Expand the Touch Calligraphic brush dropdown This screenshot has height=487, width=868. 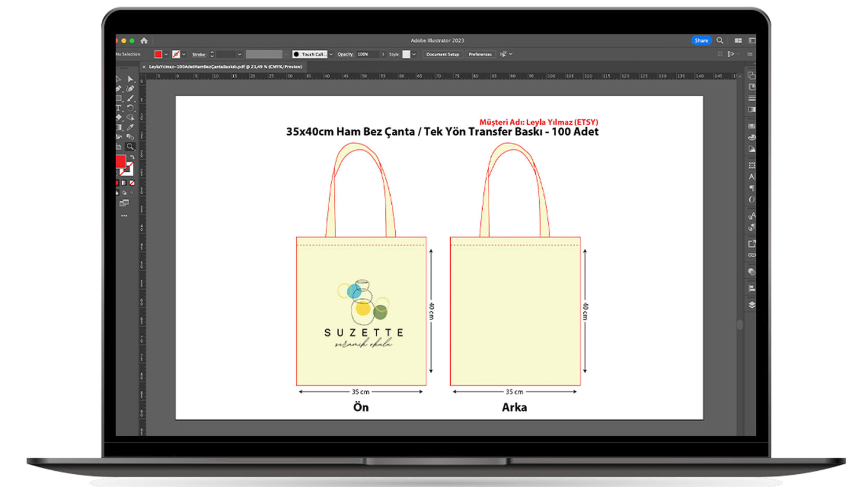tap(331, 54)
